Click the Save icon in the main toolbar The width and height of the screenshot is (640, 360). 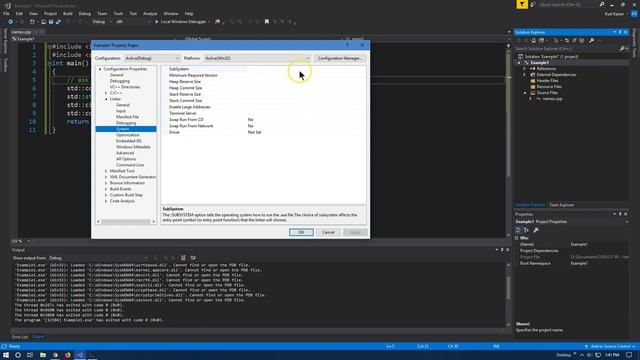[51, 22]
